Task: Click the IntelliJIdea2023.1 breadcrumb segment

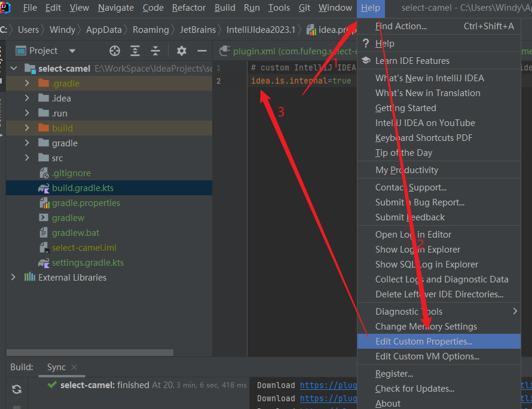Action: [x=261, y=30]
